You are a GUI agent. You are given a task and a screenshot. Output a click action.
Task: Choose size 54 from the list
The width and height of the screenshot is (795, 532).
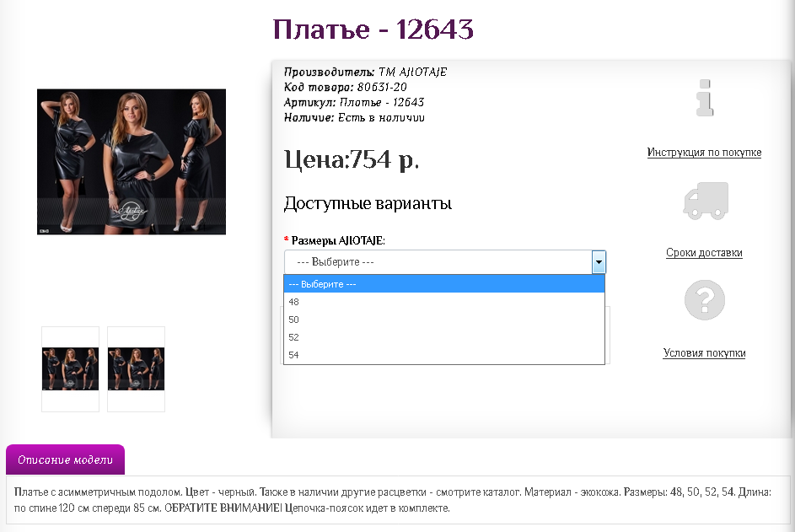click(x=444, y=355)
